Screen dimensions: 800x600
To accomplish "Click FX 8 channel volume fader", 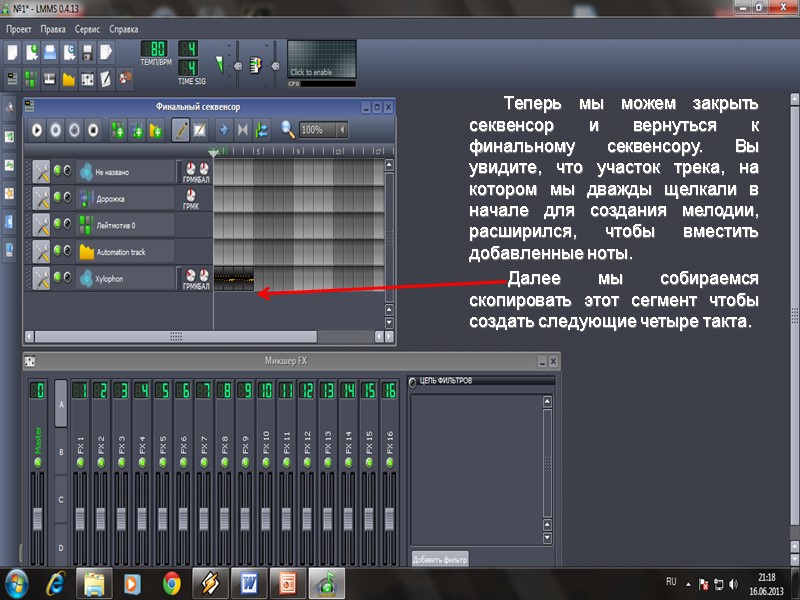I will (224, 519).
